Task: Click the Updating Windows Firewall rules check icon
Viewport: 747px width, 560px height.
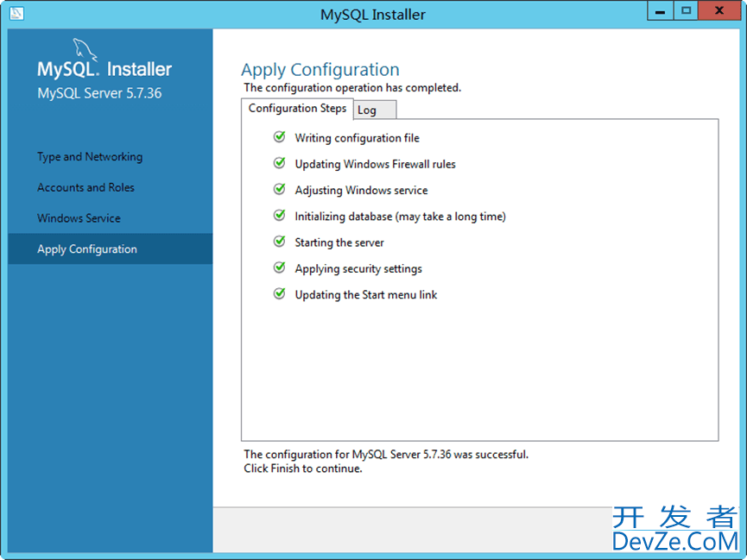Action: tap(280, 163)
